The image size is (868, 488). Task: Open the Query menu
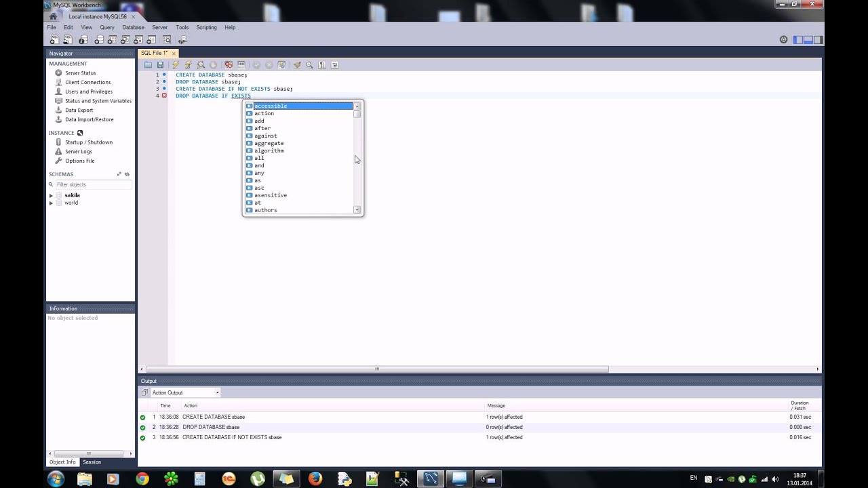tap(107, 28)
